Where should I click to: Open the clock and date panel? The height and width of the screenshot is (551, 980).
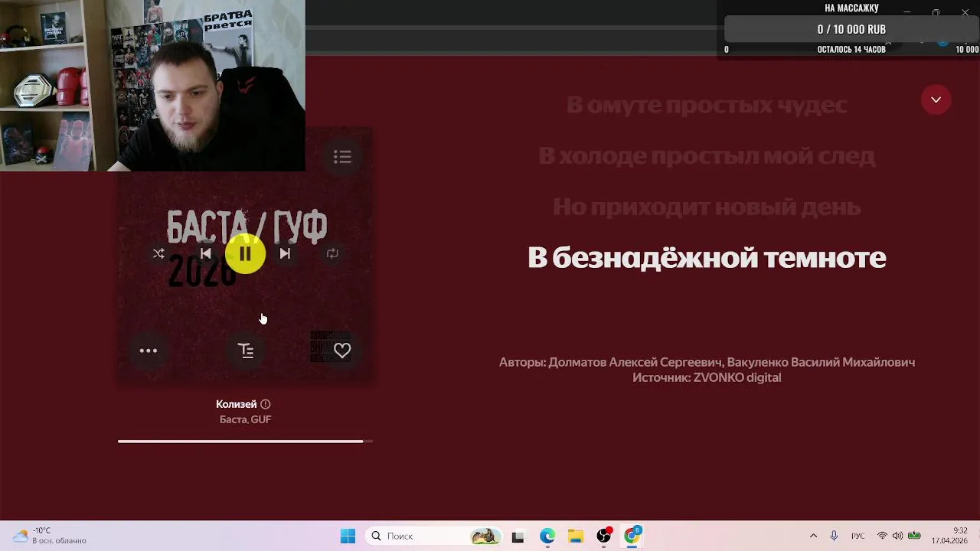[949, 536]
